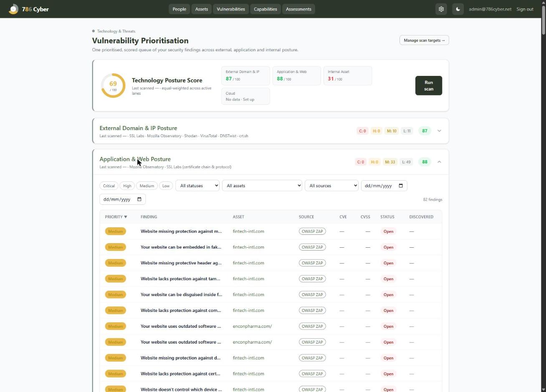Click the first dd/mm/yyyy date input

[x=384, y=186]
